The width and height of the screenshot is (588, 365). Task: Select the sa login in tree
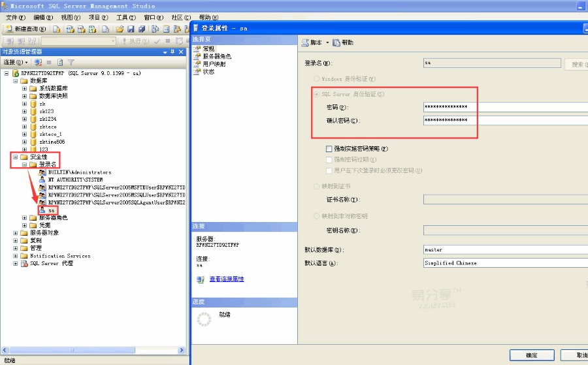tap(52, 210)
